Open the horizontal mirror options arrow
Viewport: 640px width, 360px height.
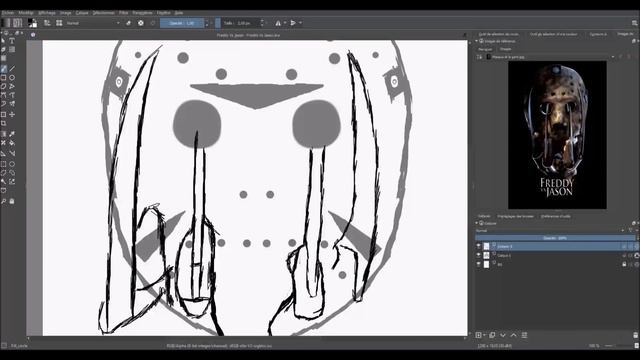(x=285, y=23)
